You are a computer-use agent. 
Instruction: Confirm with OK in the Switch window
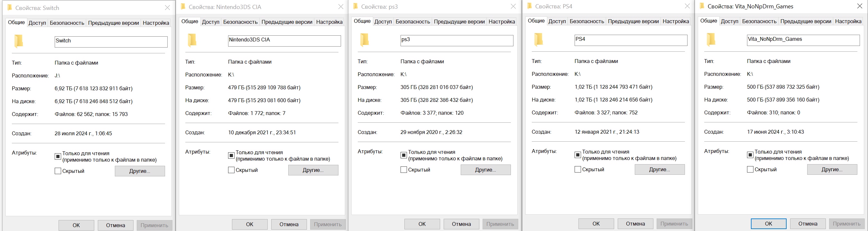coord(77,225)
